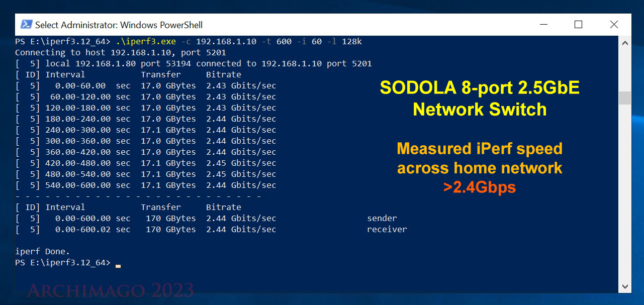Click the final PS E:\iperf3.12_64> prompt

click(x=63, y=262)
